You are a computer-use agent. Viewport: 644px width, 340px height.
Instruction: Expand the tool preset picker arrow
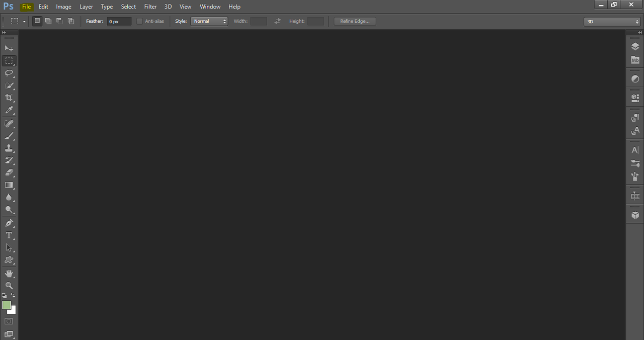(24, 21)
